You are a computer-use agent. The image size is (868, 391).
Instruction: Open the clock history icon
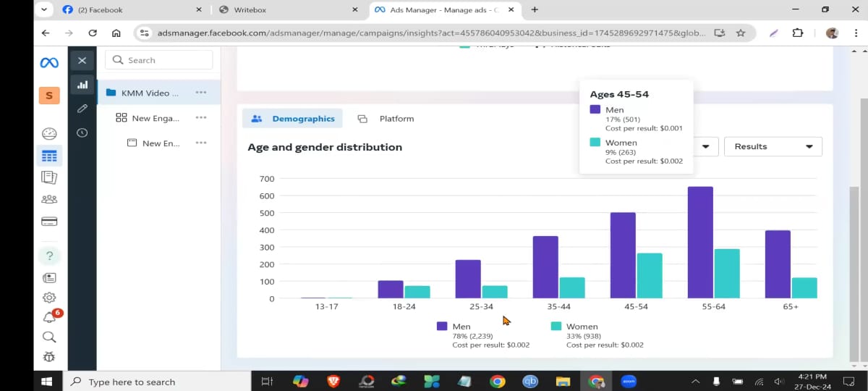(x=82, y=133)
